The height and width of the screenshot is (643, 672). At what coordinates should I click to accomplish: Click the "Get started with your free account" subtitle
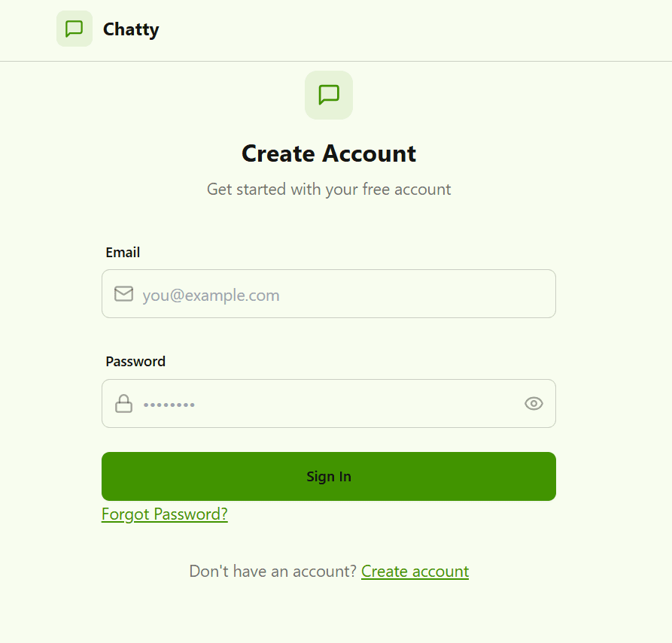(x=329, y=190)
